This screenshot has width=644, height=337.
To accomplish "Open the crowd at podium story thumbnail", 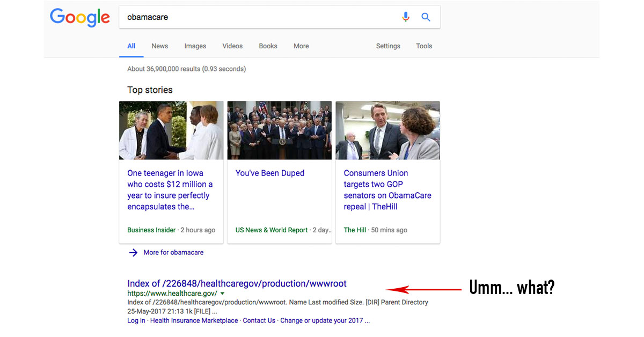I will pyautogui.click(x=280, y=130).
